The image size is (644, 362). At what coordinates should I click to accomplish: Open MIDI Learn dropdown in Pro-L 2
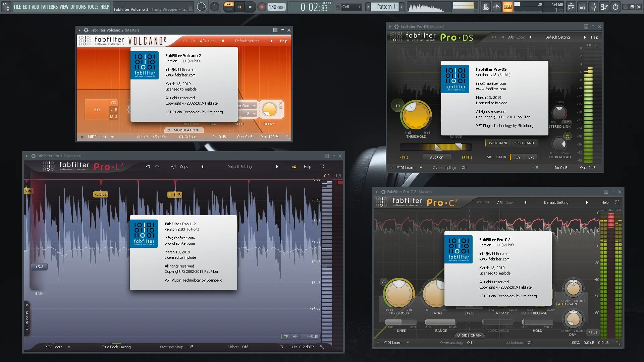69,347
